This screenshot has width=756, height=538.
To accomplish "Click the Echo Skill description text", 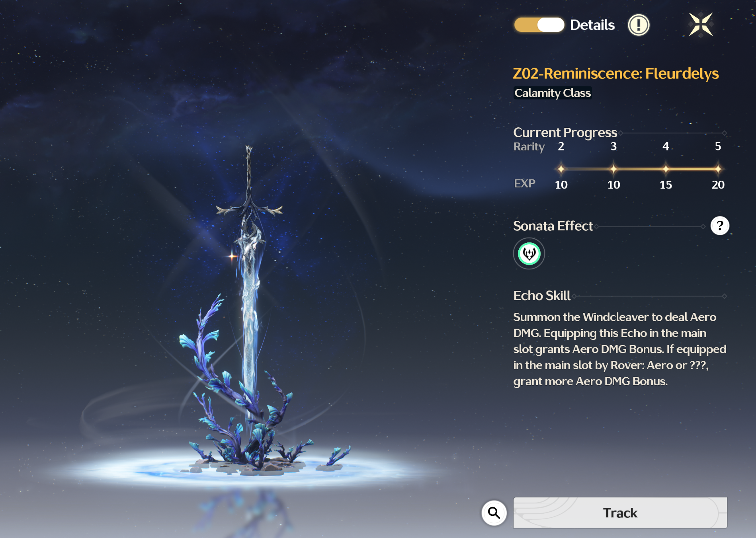I will pyautogui.click(x=620, y=349).
